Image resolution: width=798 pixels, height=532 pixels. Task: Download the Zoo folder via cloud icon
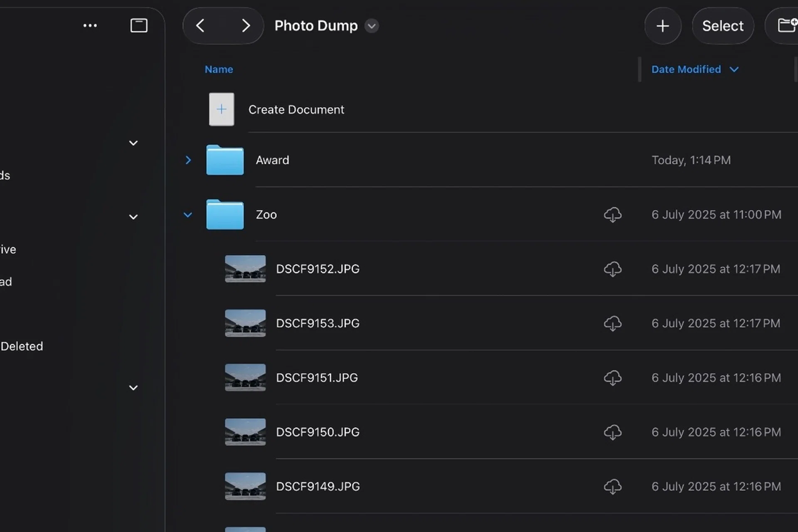pyautogui.click(x=613, y=215)
